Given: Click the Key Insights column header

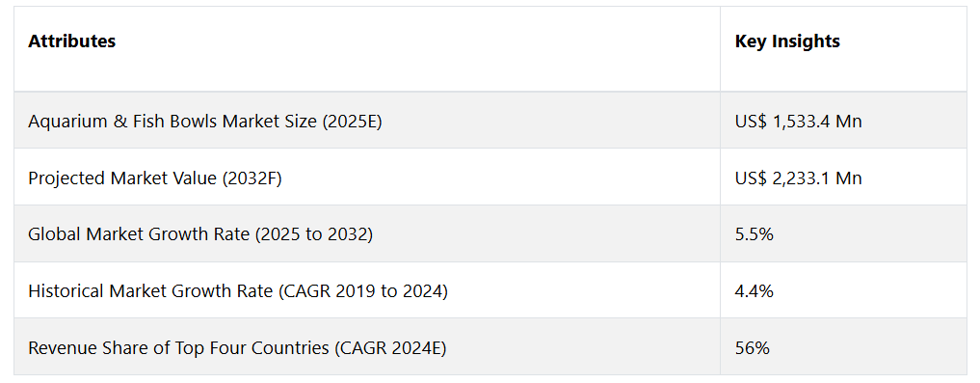Looking at the screenshot, I should coord(787,41).
